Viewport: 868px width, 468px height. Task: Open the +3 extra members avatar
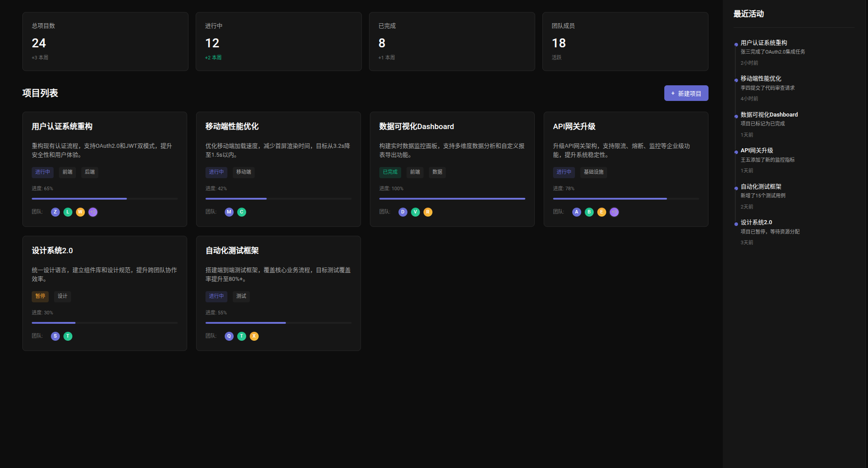pyautogui.click(x=614, y=212)
